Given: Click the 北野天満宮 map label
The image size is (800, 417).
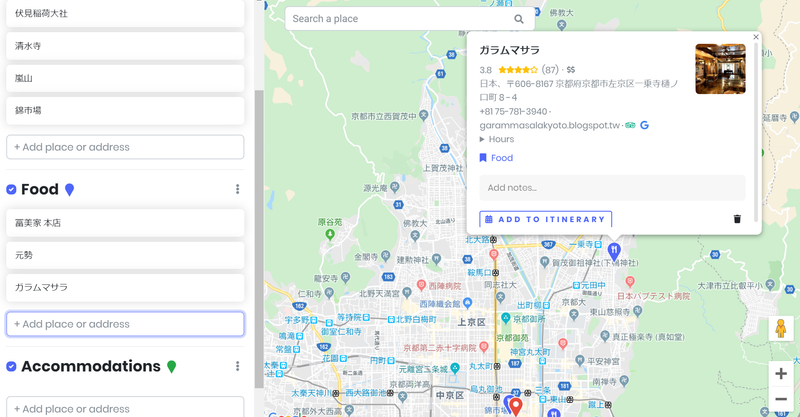Looking at the screenshot, I should (380, 293).
